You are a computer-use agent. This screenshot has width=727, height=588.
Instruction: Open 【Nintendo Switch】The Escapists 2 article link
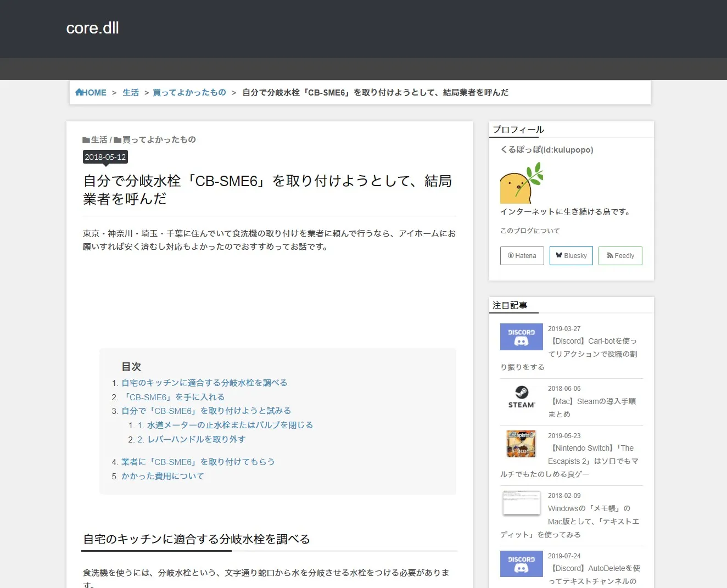pyautogui.click(x=569, y=461)
